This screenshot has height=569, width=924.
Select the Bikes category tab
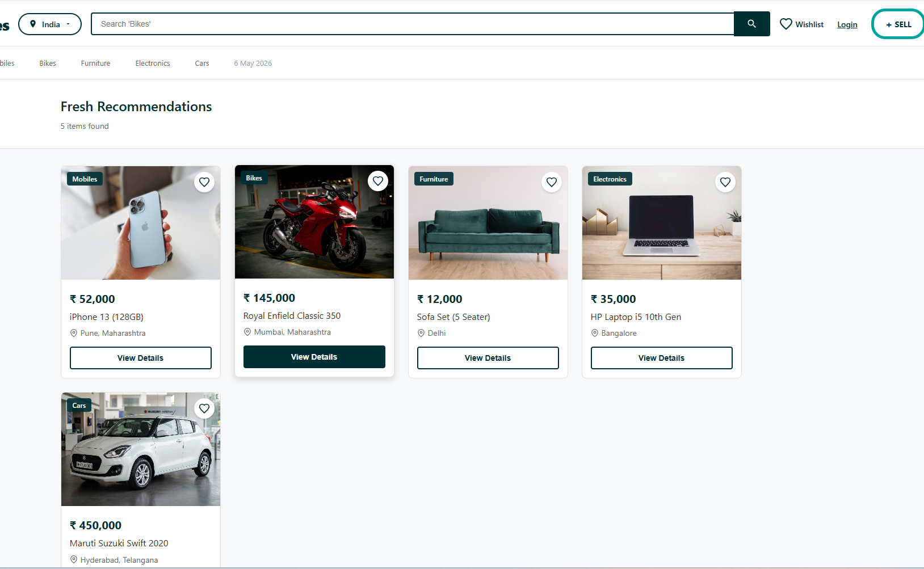tap(48, 63)
